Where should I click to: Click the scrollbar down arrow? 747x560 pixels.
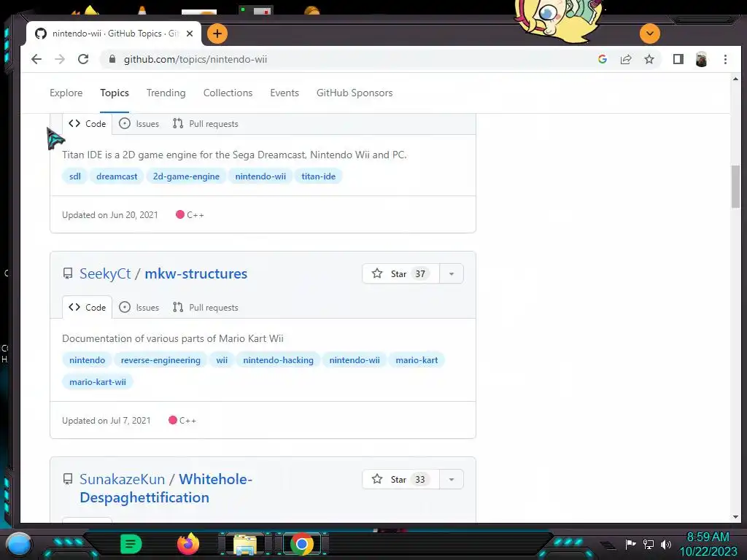click(735, 517)
